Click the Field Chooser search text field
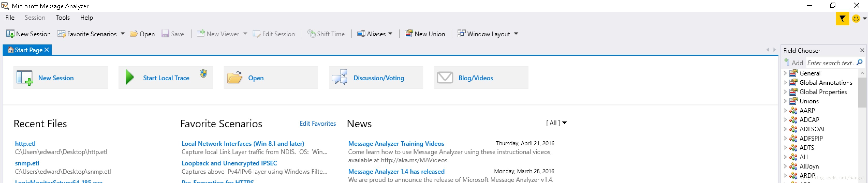The image size is (868, 183). pos(830,63)
